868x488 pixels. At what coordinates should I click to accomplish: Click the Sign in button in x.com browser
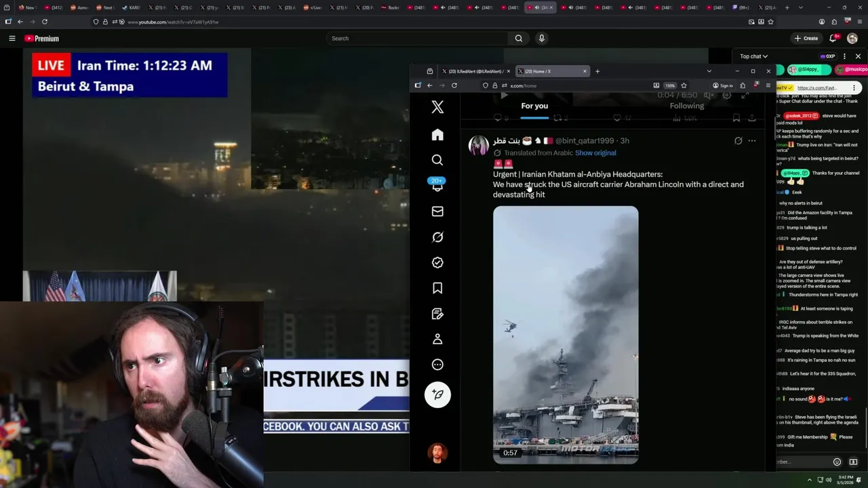(x=722, y=85)
